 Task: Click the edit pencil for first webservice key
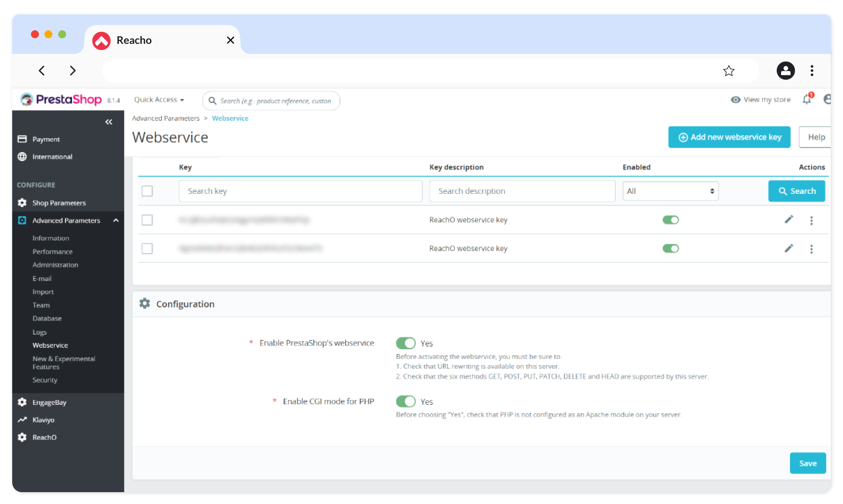789,219
